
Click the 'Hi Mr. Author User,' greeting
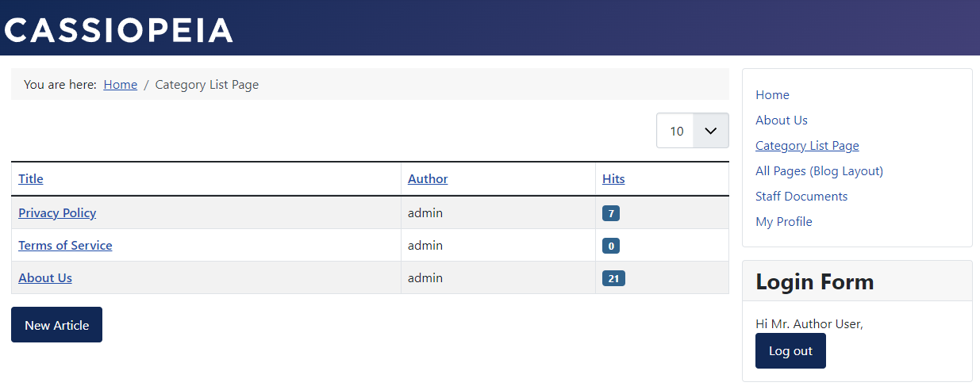(809, 323)
